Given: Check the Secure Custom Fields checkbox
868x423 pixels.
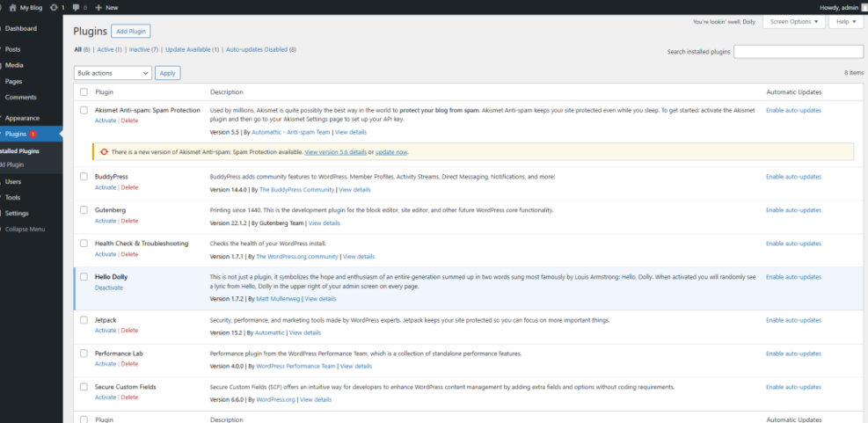Looking at the screenshot, I should (84, 386).
